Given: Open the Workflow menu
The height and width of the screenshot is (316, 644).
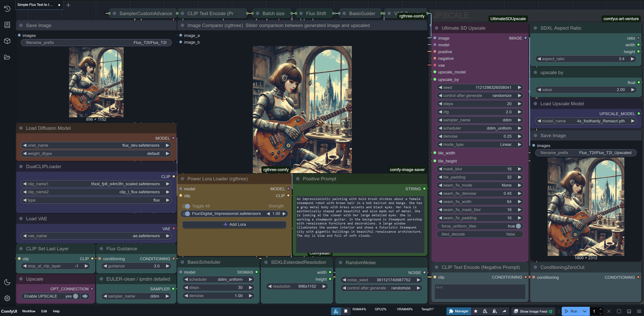Looking at the screenshot, I should click(x=29, y=311).
